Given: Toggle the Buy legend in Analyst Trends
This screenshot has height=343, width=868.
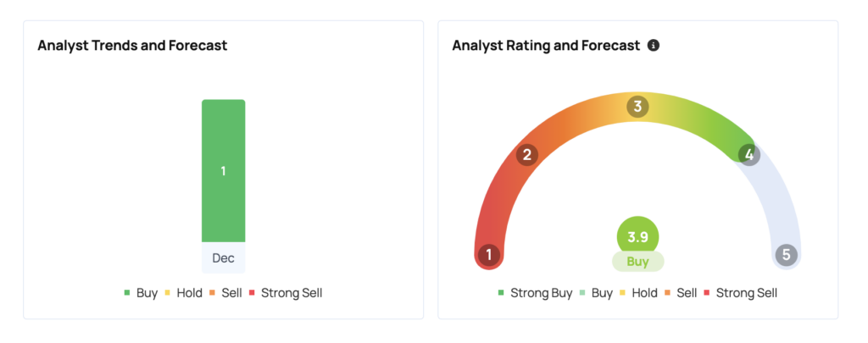Looking at the screenshot, I should point(141,293).
